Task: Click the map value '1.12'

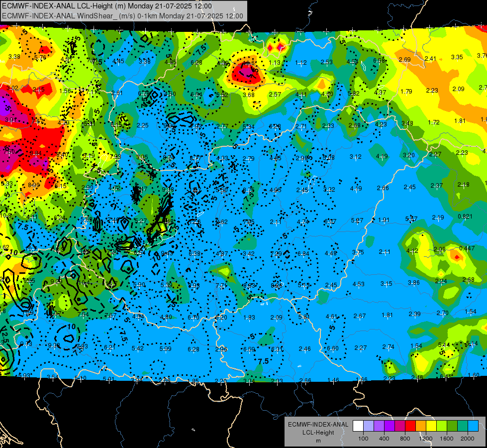Action: click(301, 63)
